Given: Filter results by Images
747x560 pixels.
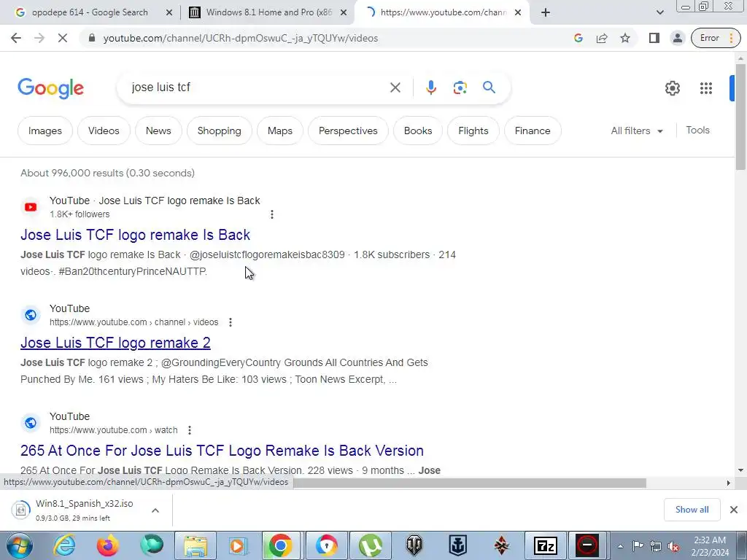Looking at the screenshot, I should [x=44, y=131].
